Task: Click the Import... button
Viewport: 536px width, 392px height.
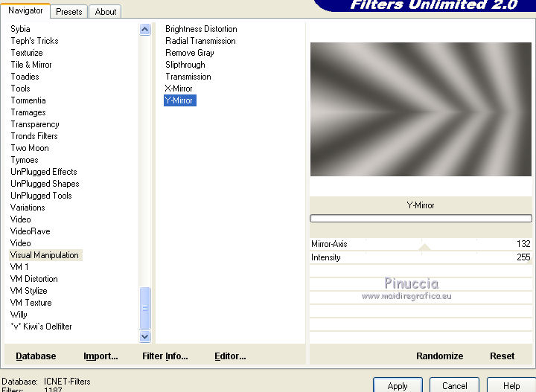Action: 100,356
